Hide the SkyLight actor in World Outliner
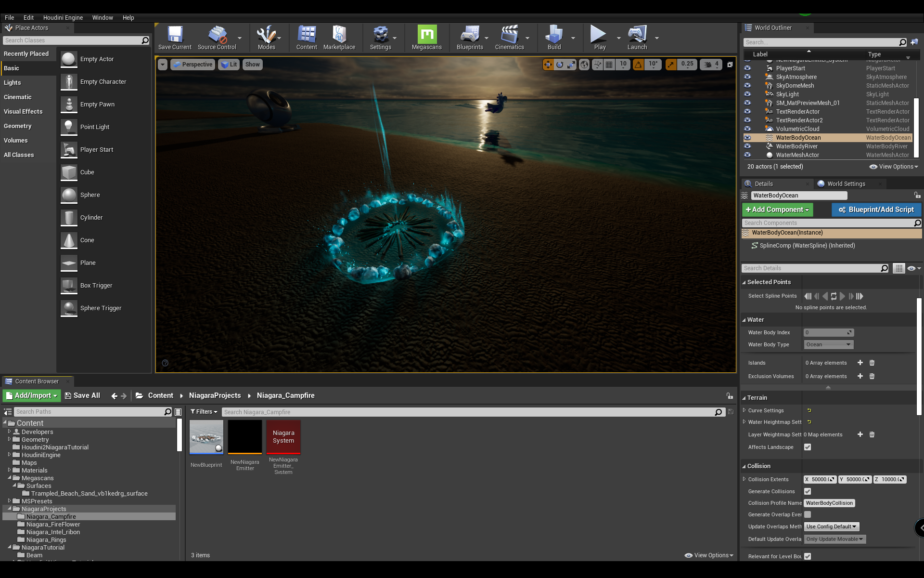The height and width of the screenshot is (578, 924). [747, 94]
